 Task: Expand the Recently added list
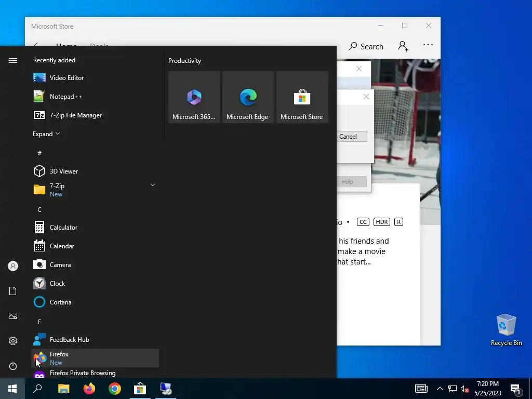[46, 134]
